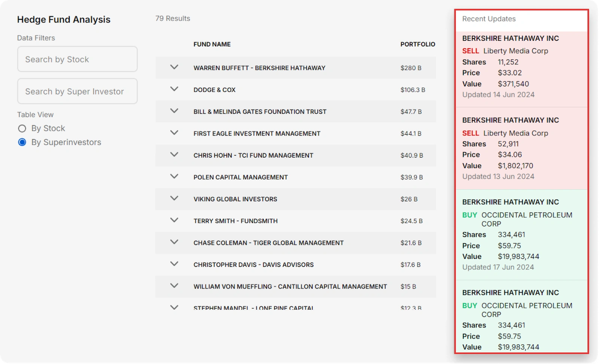Expand the Warren Buffett - Berkshire Hathaway row

pyautogui.click(x=174, y=67)
